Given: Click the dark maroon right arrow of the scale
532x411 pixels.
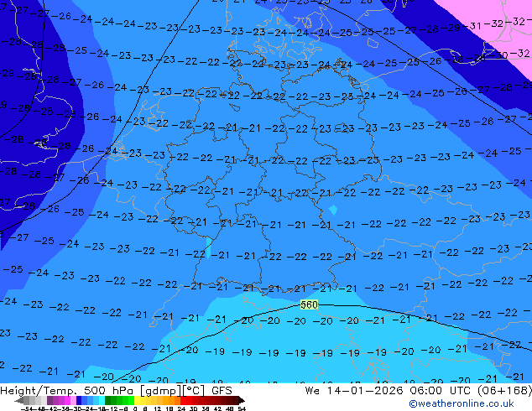Looking at the screenshot, I should click(x=242, y=401).
